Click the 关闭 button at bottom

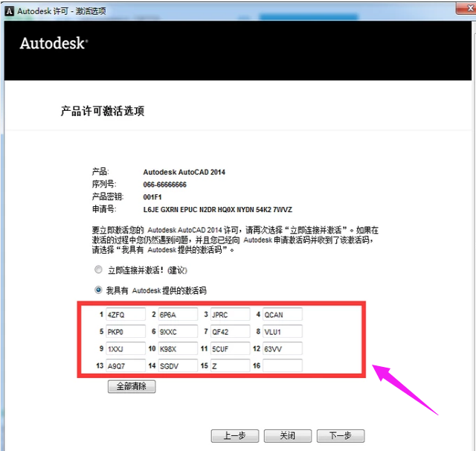[x=288, y=435]
